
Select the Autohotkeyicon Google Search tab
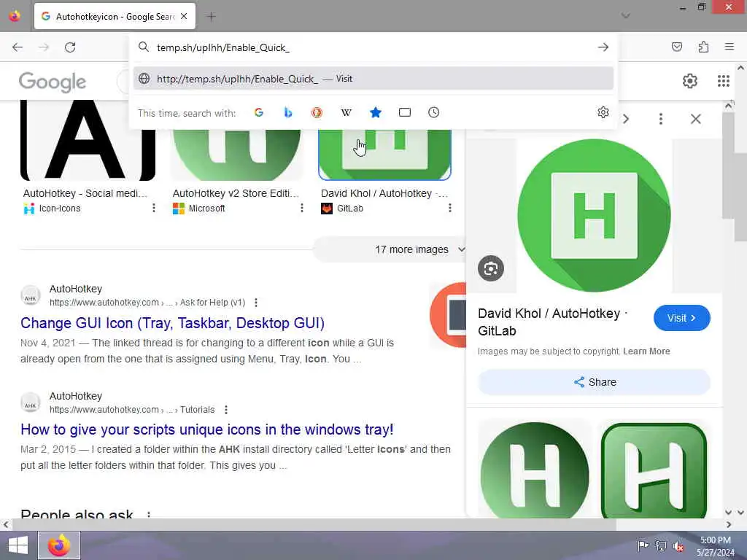[x=115, y=17]
